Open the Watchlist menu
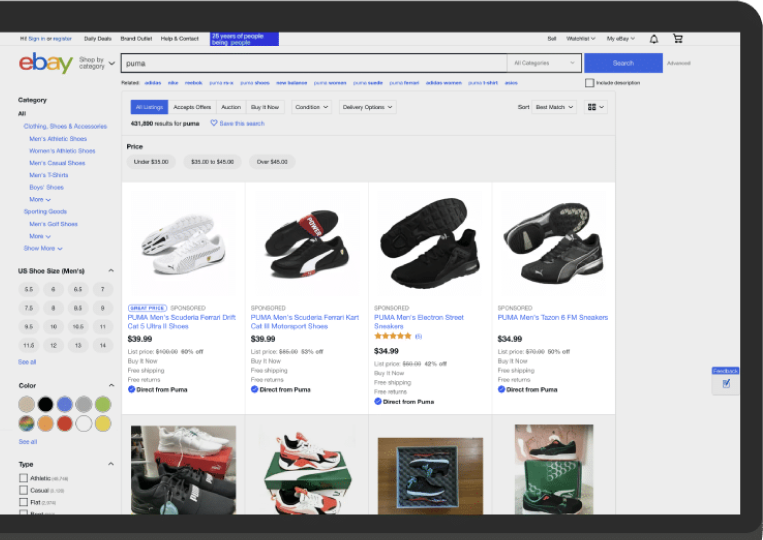763x540 pixels. pos(581,38)
